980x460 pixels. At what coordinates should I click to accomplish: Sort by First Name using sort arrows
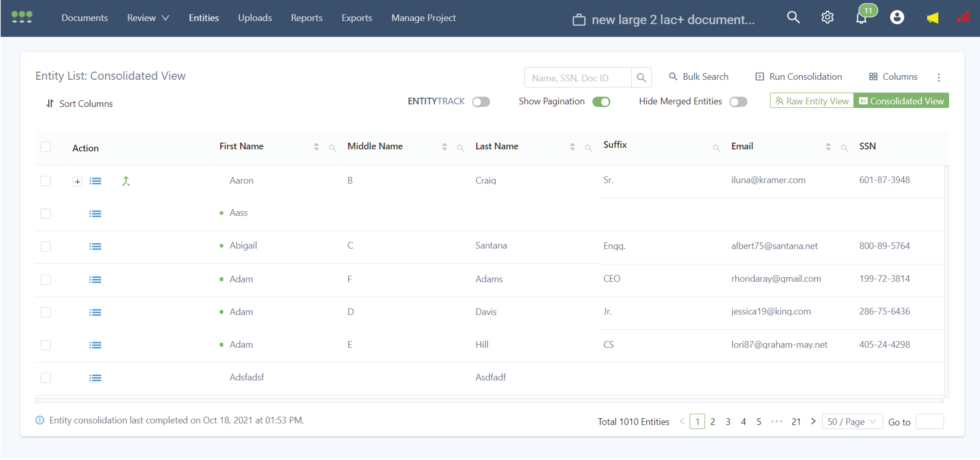[x=316, y=147]
